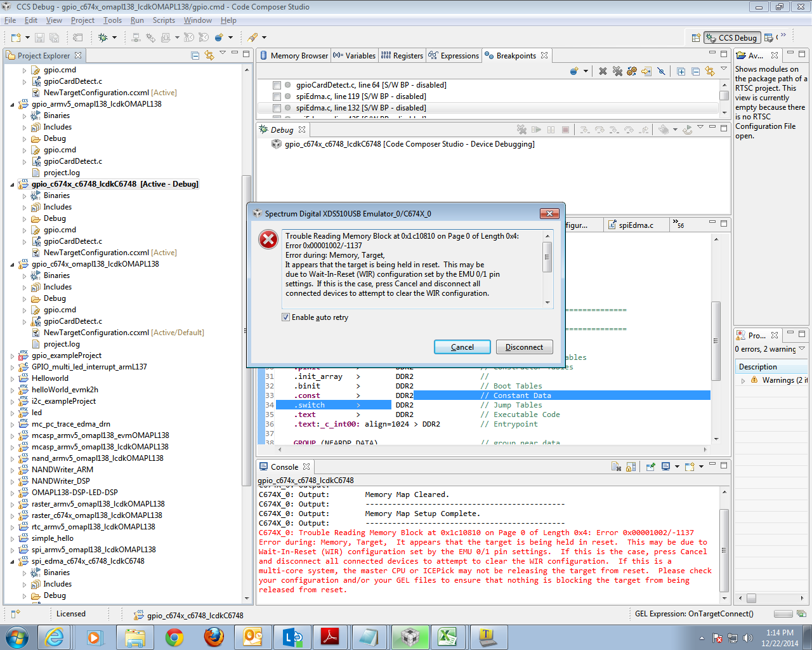Click Expand All in Breakpoints view
The width and height of the screenshot is (812, 650).
(681, 71)
